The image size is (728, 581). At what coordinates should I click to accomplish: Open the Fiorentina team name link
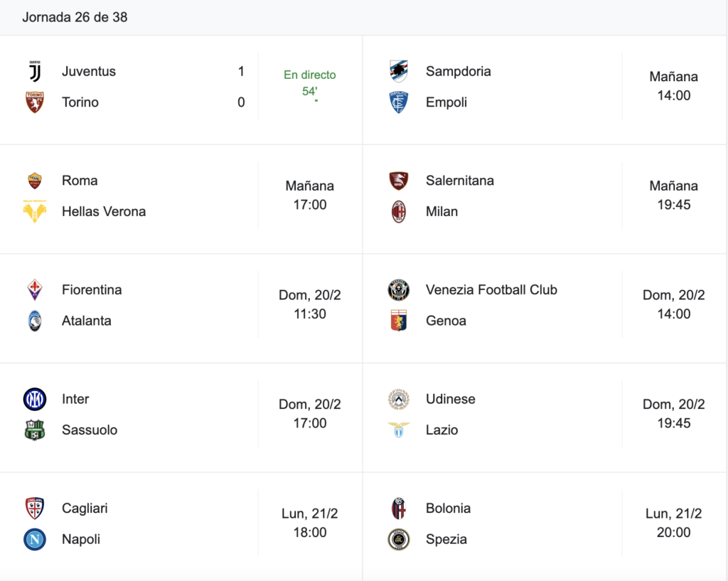point(92,290)
